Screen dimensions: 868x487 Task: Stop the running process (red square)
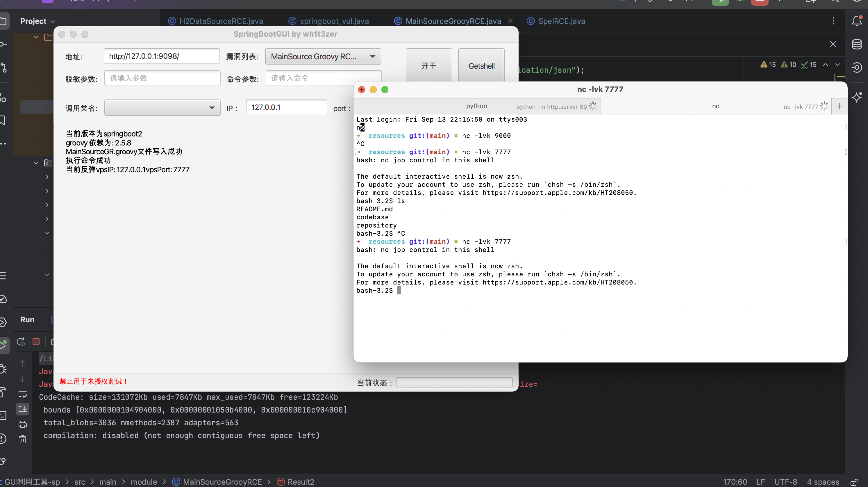click(36, 342)
